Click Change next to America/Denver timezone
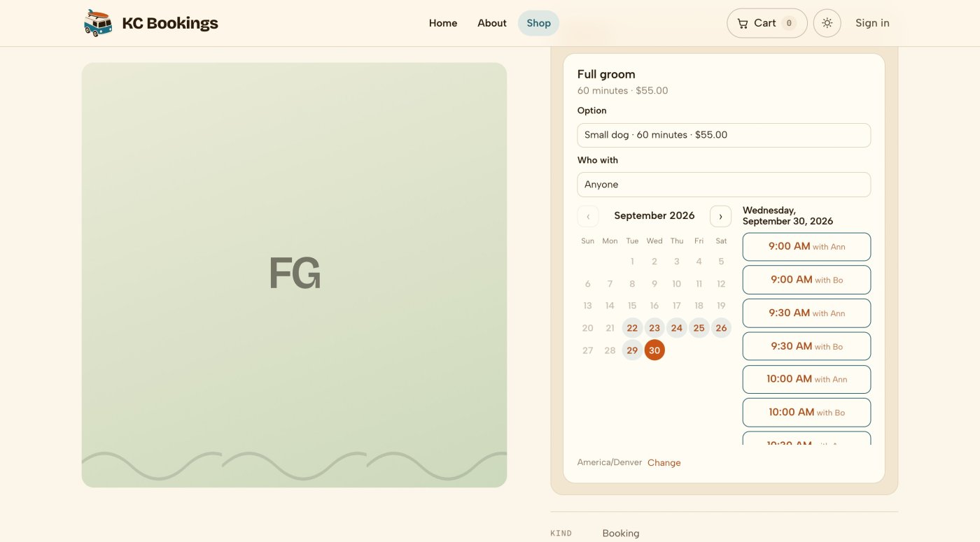Image resolution: width=980 pixels, height=542 pixels. coord(664,463)
